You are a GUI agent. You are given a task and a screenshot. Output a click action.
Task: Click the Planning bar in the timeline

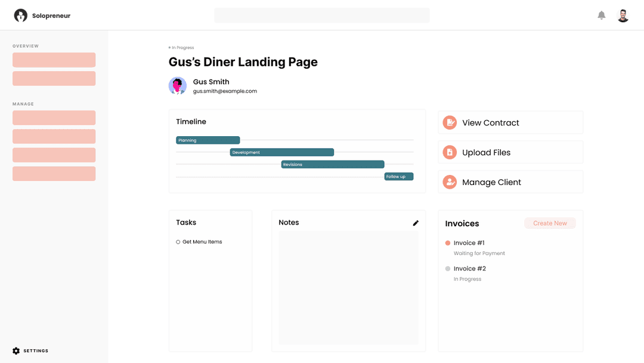pyautogui.click(x=208, y=140)
